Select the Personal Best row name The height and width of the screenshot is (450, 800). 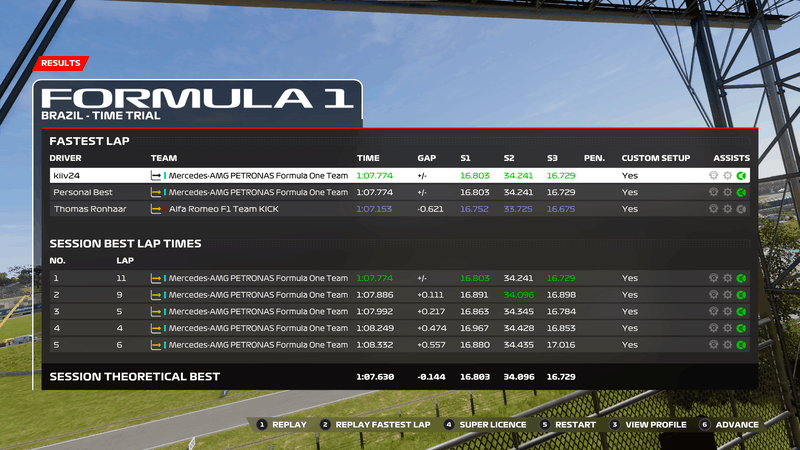pyautogui.click(x=83, y=192)
